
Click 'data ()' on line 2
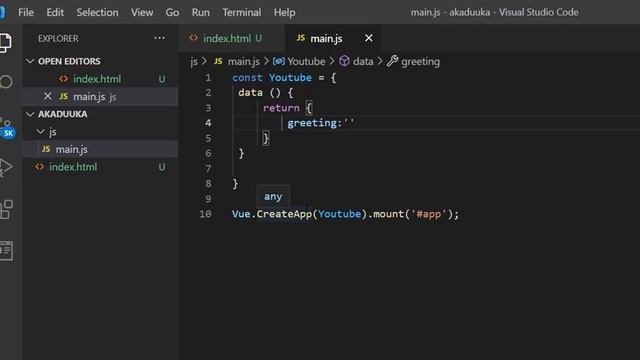(x=260, y=93)
